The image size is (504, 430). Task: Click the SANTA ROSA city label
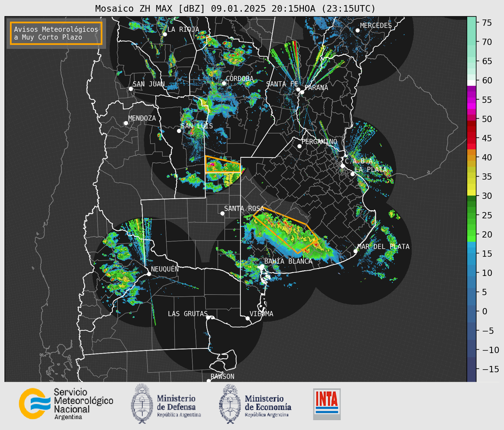click(x=244, y=208)
